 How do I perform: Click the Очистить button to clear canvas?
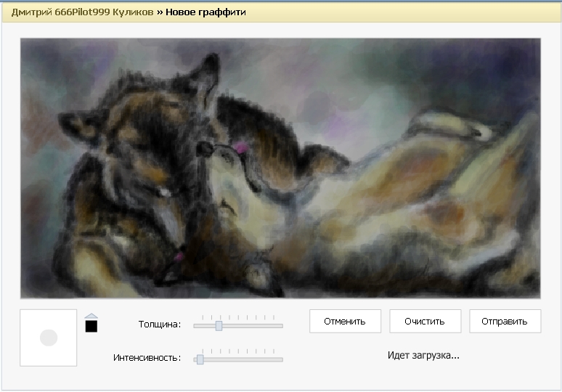click(x=425, y=322)
